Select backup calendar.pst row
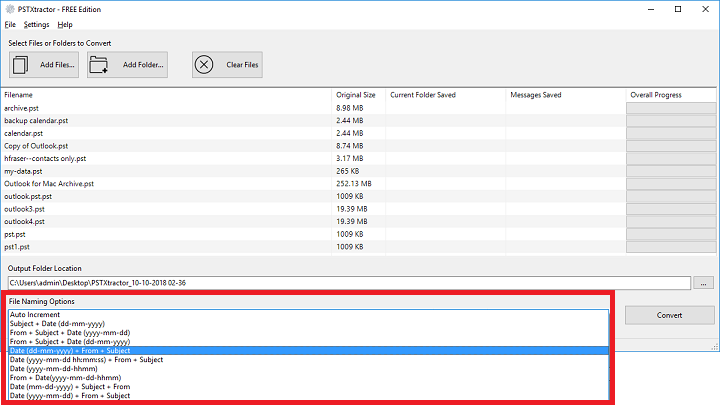The image size is (720, 405). click(359, 121)
